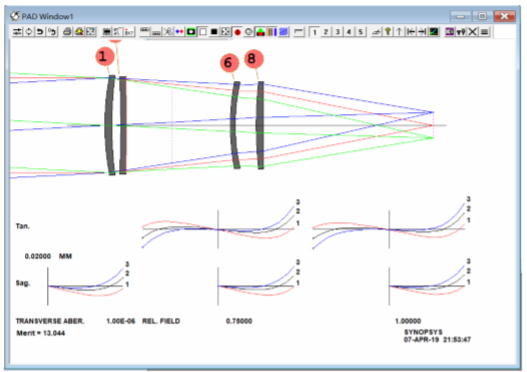Toggle the white background square button
Image resolution: width=527 pixels, height=372 pixels.
pyautogui.click(x=203, y=32)
